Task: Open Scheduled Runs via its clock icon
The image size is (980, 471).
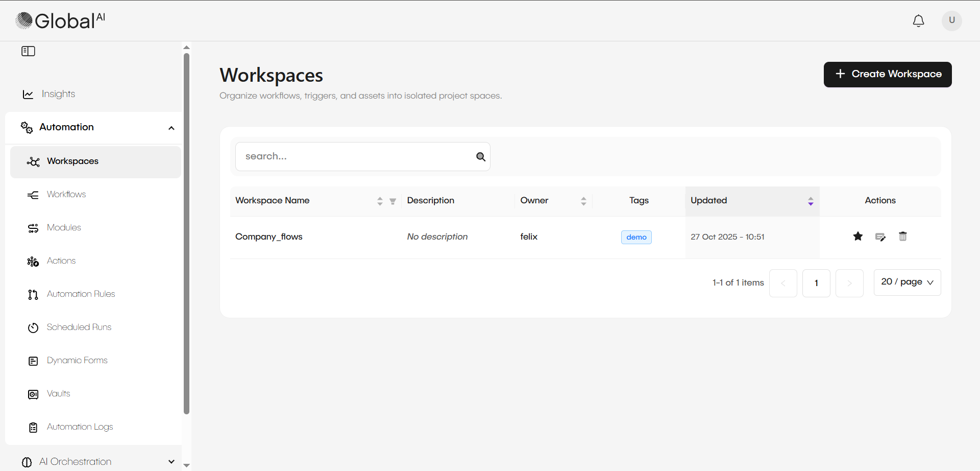Action: [x=33, y=327]
